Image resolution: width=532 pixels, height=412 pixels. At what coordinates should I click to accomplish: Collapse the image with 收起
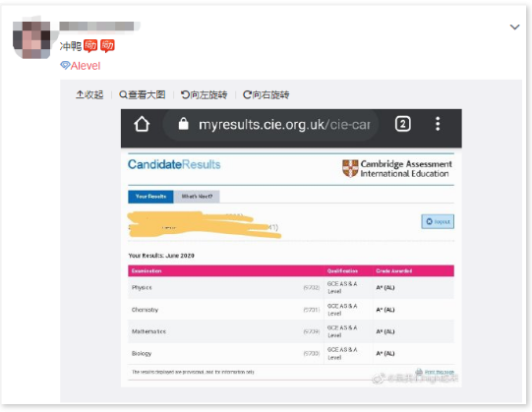pyautogui.click(x=89, y=94)
